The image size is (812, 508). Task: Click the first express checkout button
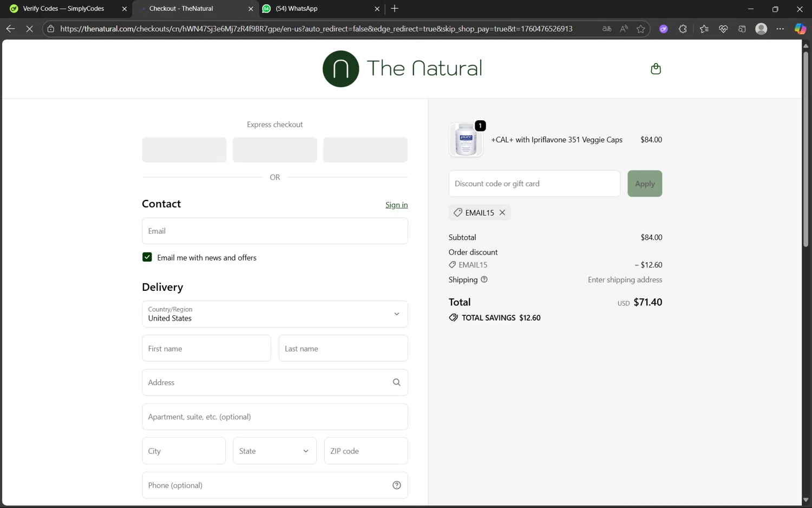184,150
